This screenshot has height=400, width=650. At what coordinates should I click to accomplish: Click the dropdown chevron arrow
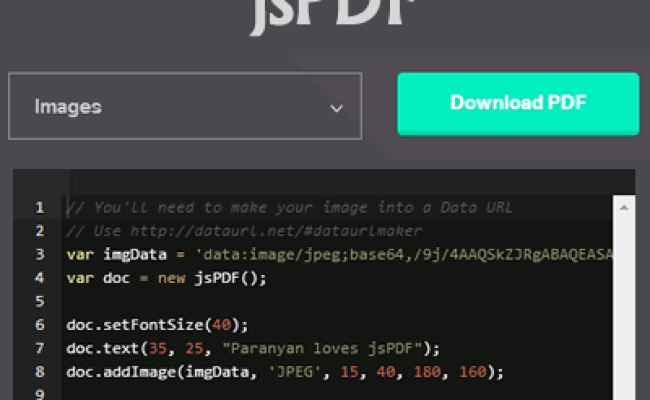click(x=337, y=108)
